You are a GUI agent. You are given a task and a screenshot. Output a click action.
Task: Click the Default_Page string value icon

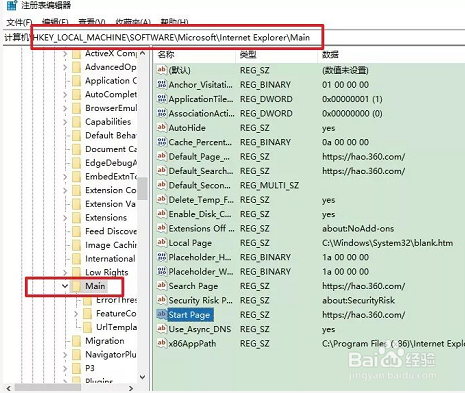(162, 156)
